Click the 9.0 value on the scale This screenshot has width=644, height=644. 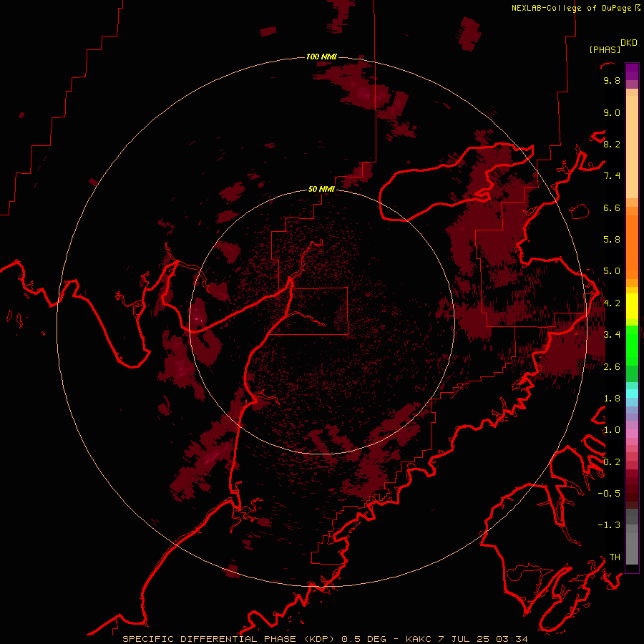(612, 112)
